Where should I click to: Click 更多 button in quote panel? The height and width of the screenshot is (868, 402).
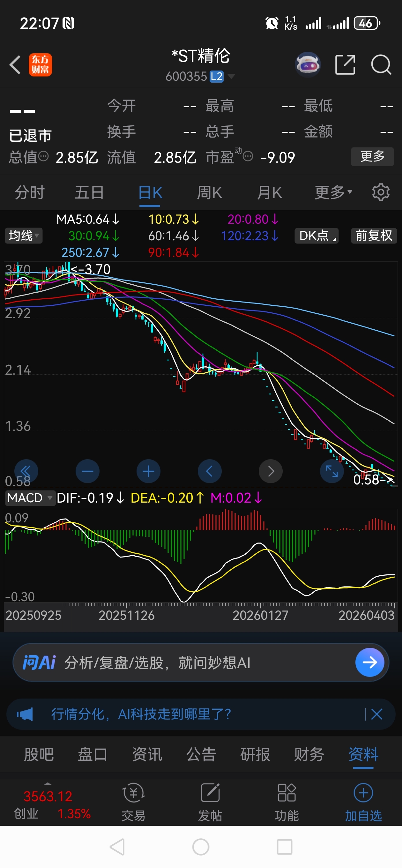(x=372, y=156)
